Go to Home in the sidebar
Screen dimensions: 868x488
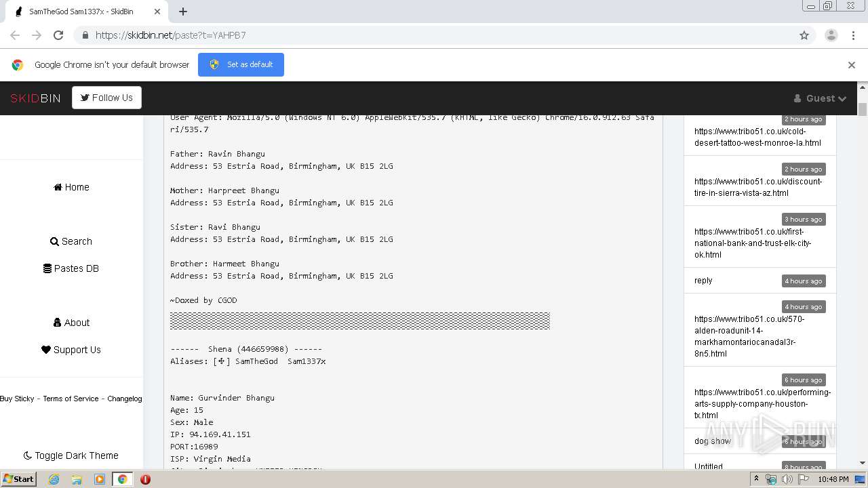(71, 187)
